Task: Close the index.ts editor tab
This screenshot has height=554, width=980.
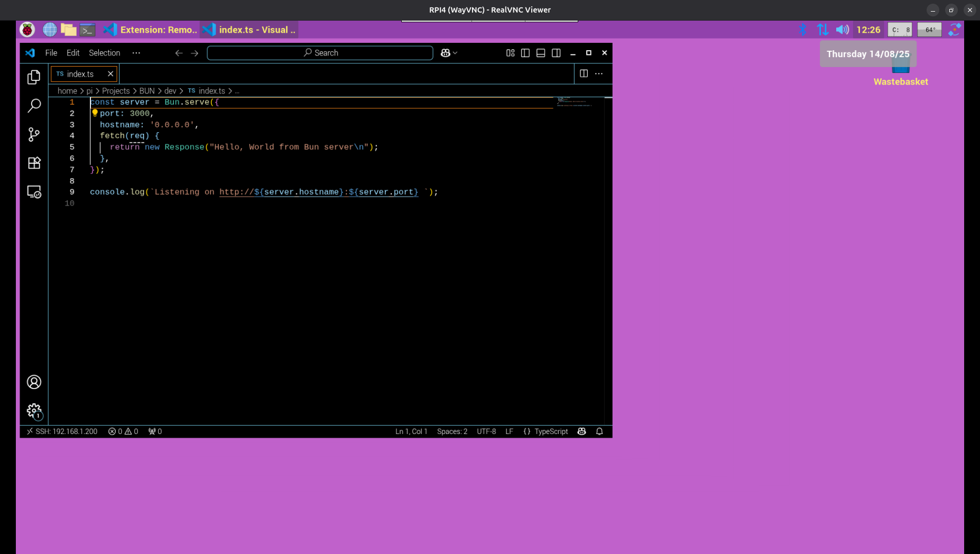Action: 110,73
